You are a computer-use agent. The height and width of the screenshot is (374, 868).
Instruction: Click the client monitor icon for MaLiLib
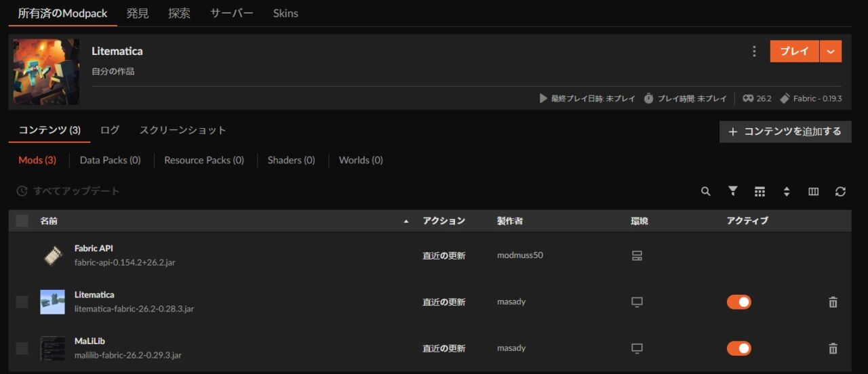point(637,348)
